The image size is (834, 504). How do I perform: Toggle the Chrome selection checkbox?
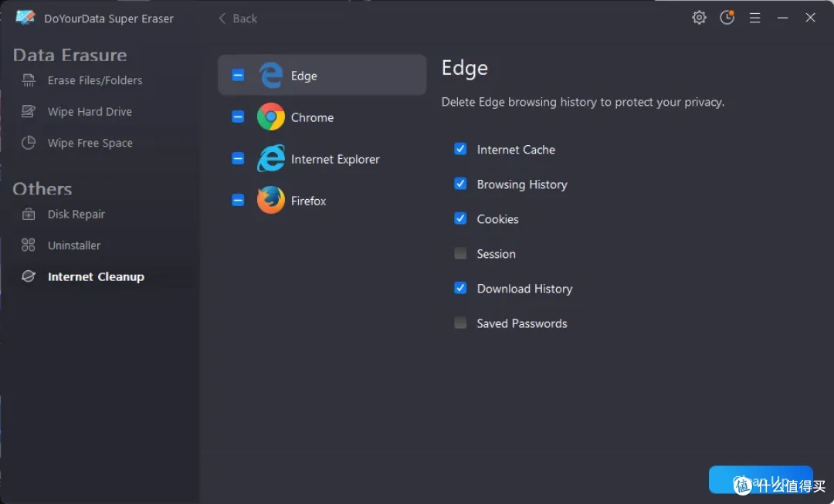tap(238, 117)
